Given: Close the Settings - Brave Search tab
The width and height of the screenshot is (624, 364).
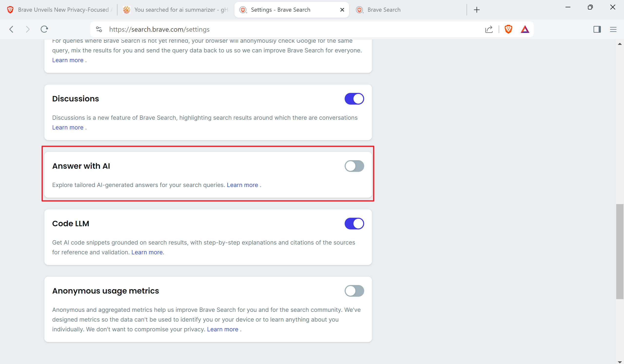Looking at the screenshot, I should click(342, 10).
